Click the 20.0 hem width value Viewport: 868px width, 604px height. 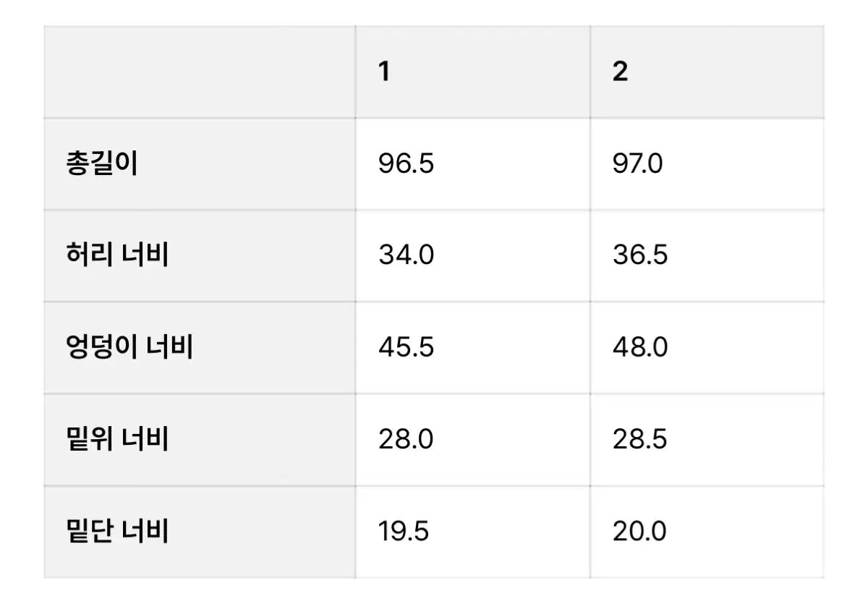[639, 532]
